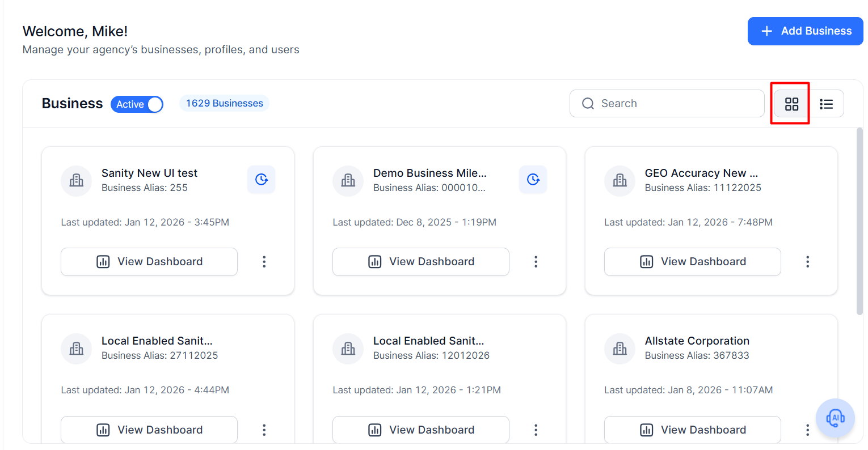Click the Welcome, Mike! heading

tap(75, 31)
